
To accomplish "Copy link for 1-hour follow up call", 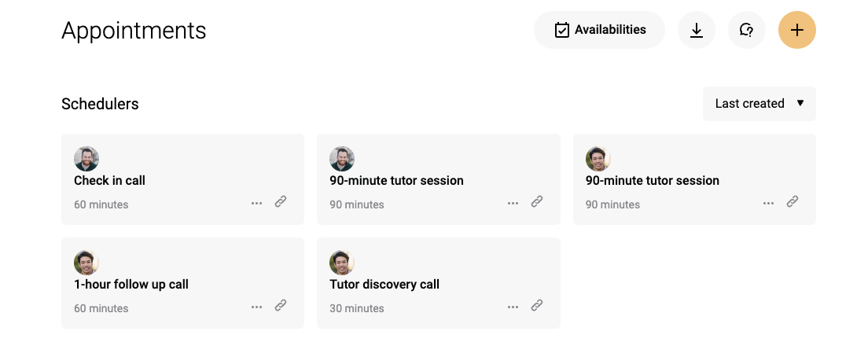I will click(281, 306).
